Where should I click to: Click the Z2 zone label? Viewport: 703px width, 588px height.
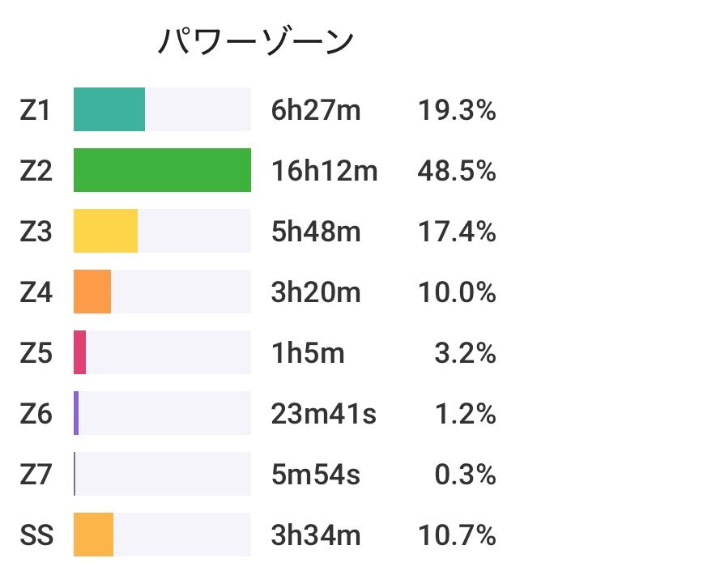[36, 170]
